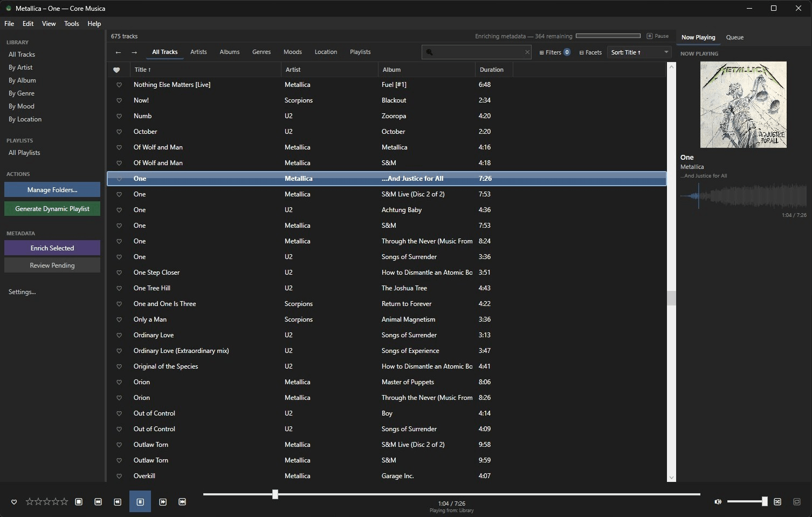Switch to the Queue tab
Image resolution: width=812 pixels, height=517 pixels.
point(734,37)
